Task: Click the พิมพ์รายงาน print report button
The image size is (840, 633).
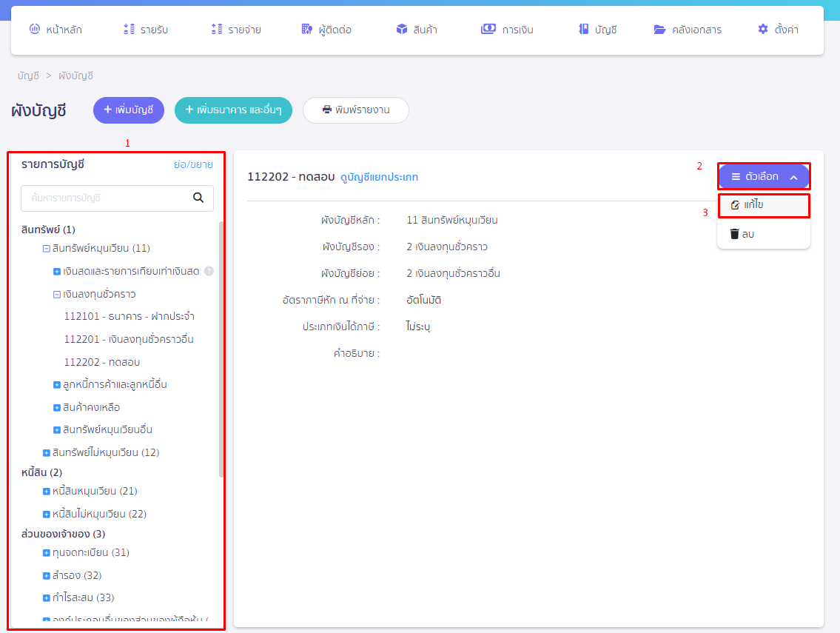Action: coord(355,110)
